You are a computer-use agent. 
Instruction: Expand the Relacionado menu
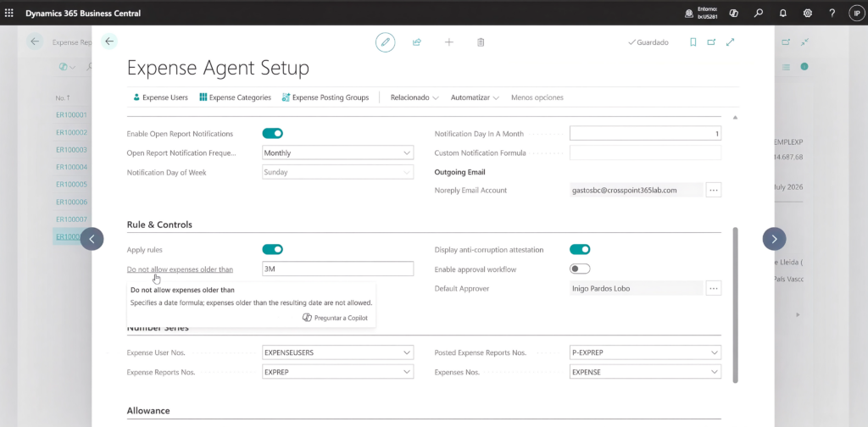pyautogui.click(x=415, y=97)
